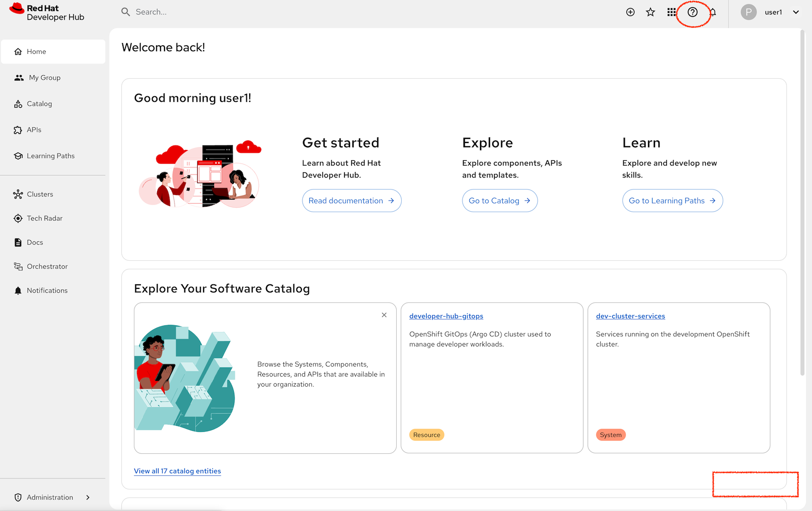Click the user1 profile avatar

tap(748, 13)
